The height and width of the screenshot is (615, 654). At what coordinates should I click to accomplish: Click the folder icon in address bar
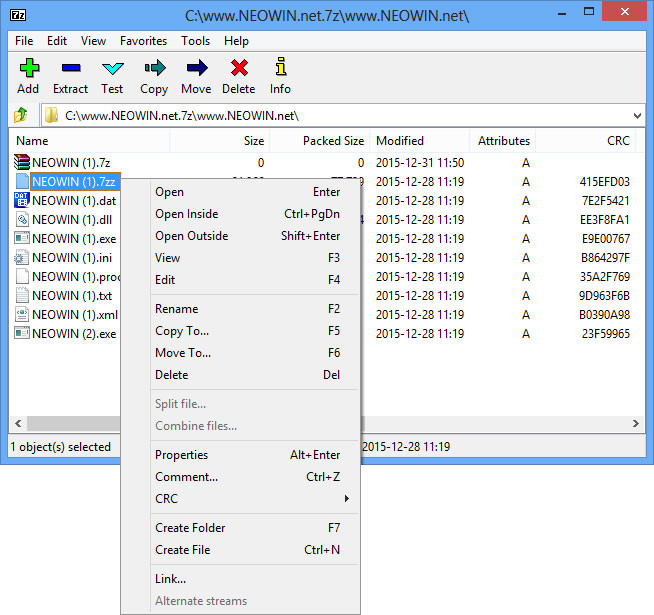[51, 115]
